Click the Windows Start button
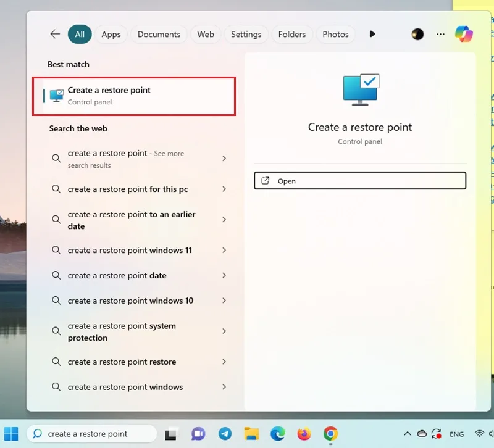The width and height of the screenshot is (494, 448). [11, 434]
